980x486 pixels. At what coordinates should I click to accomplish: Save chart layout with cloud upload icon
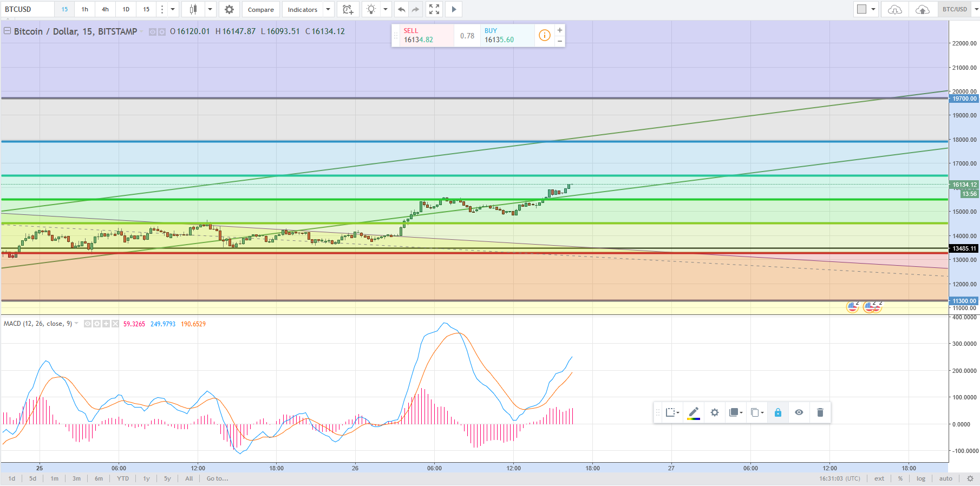923,9
